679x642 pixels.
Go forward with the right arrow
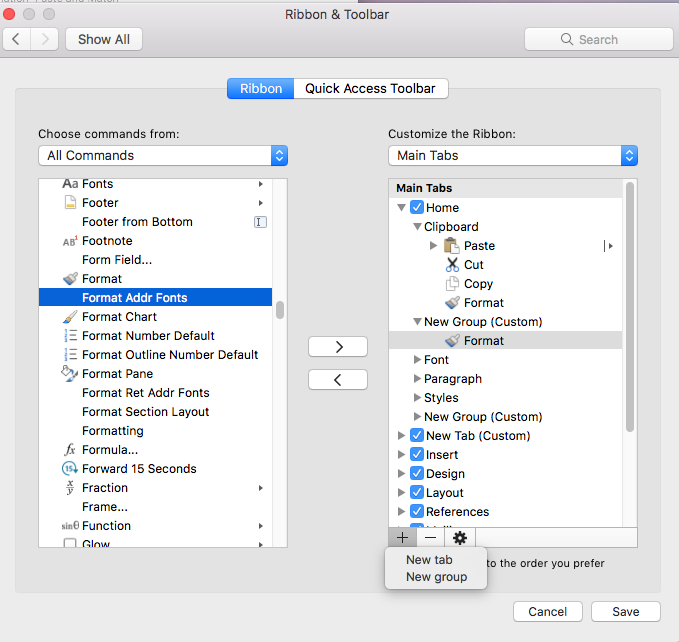coord(45,39)
